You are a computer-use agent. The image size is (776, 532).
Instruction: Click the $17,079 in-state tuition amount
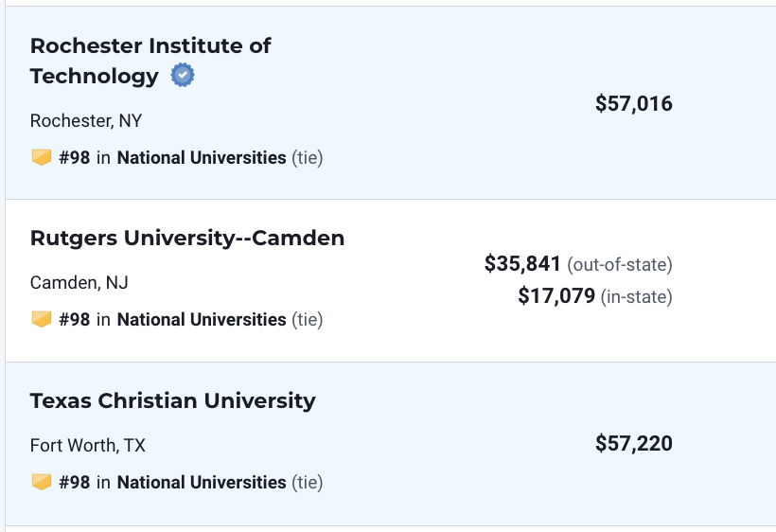pyautogui.click(x=556, y=296)
